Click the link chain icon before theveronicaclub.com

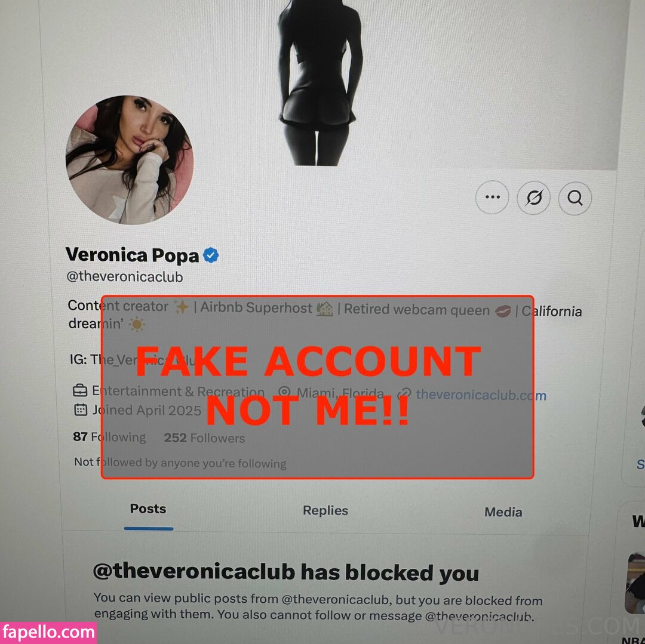coord(404,394)
